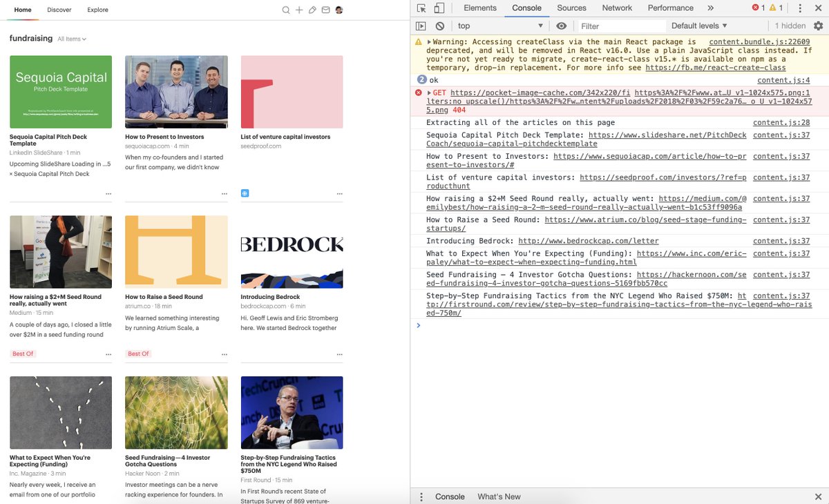This screenshot has width=829, height=504.
Task: Select the What's New drawer tab
Action: [x=499, y=496]
